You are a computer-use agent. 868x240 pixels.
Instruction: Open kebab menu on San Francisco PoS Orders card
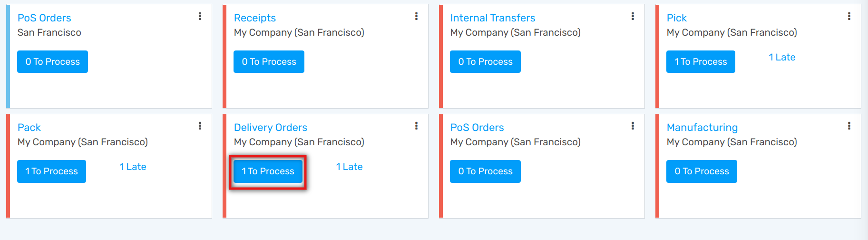coord(200,17)
